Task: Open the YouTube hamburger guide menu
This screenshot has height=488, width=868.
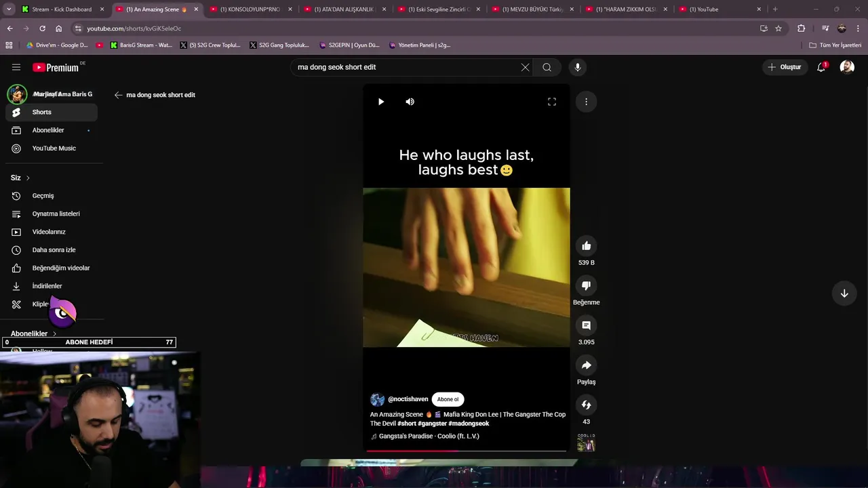Action: pyautogui.click(x=16, y=67)
